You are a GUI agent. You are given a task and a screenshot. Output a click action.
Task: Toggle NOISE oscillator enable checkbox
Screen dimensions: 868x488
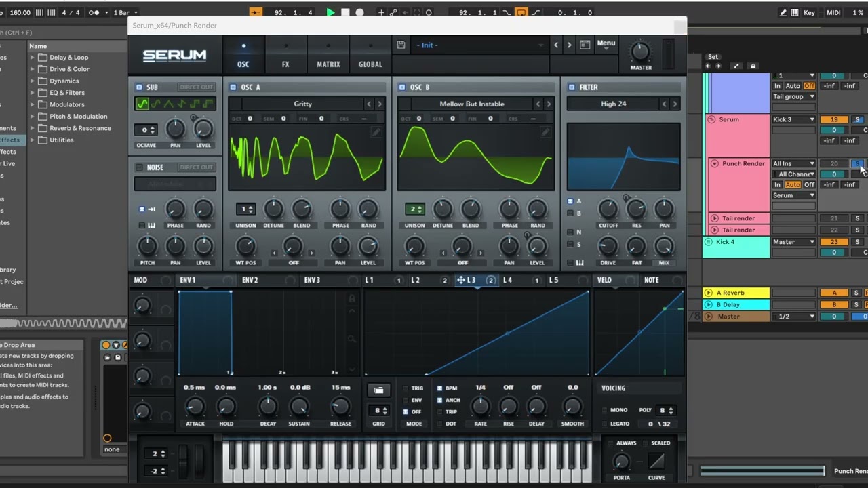(139, 167)
